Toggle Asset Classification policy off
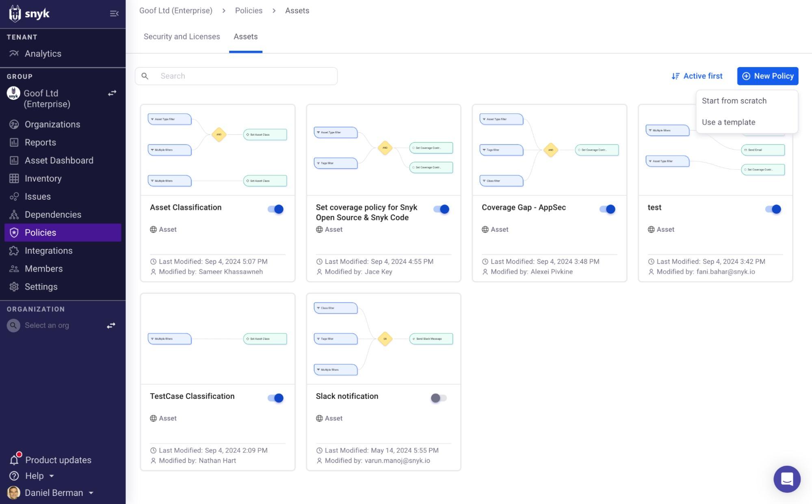The width and height of the screenshot is (812, 504). pyautogui.click(x=275, y=209)
